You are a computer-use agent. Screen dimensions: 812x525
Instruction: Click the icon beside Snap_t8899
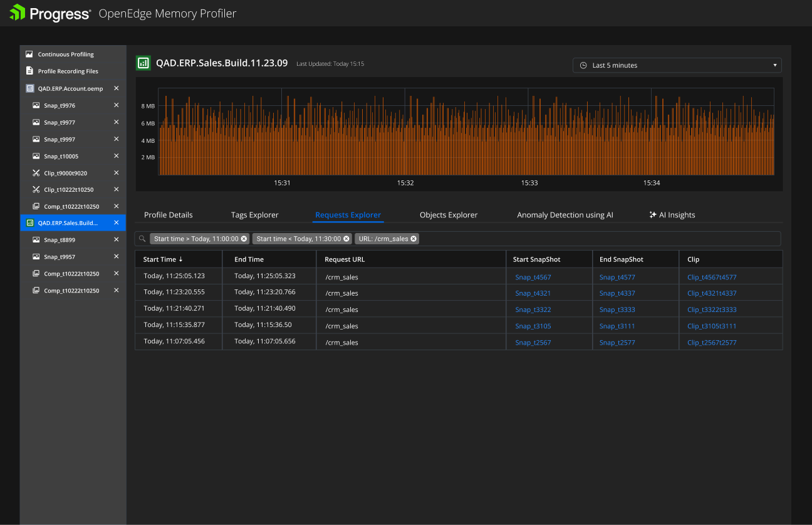pos(36,240)
